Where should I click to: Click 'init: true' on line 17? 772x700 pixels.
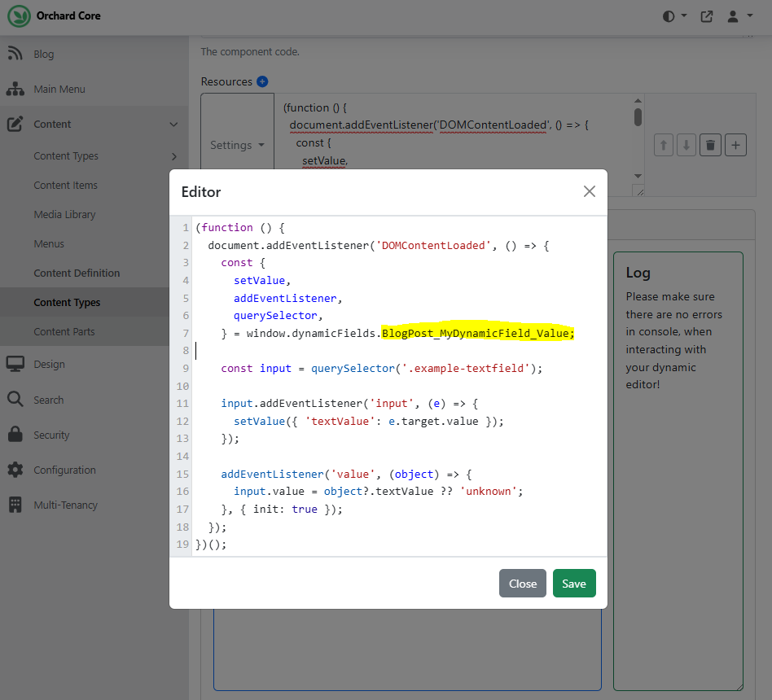tap(285, 509)
